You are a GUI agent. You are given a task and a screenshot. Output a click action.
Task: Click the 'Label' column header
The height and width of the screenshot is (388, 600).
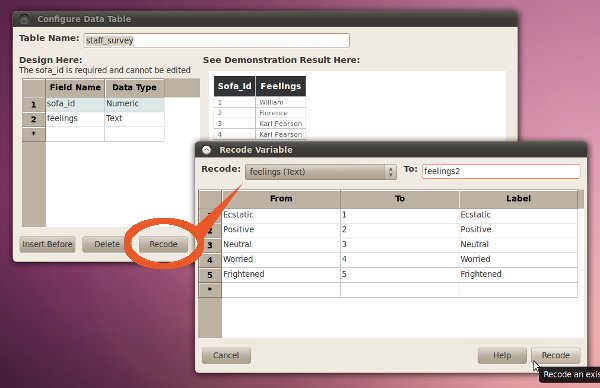518,199
